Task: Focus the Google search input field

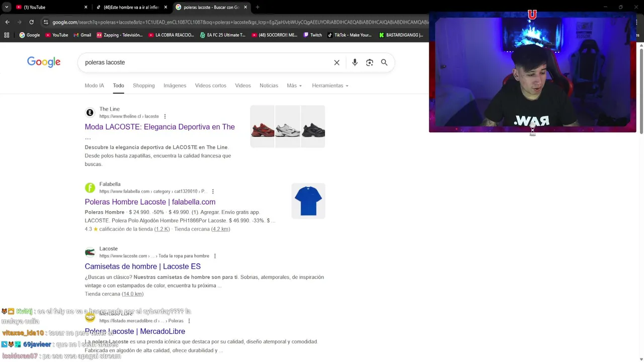Action: tap(206, 62)
